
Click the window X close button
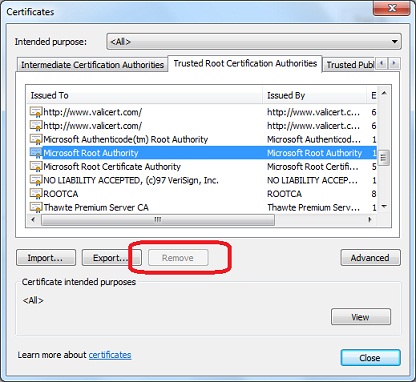pyautogui.click(x=392, y=9)
